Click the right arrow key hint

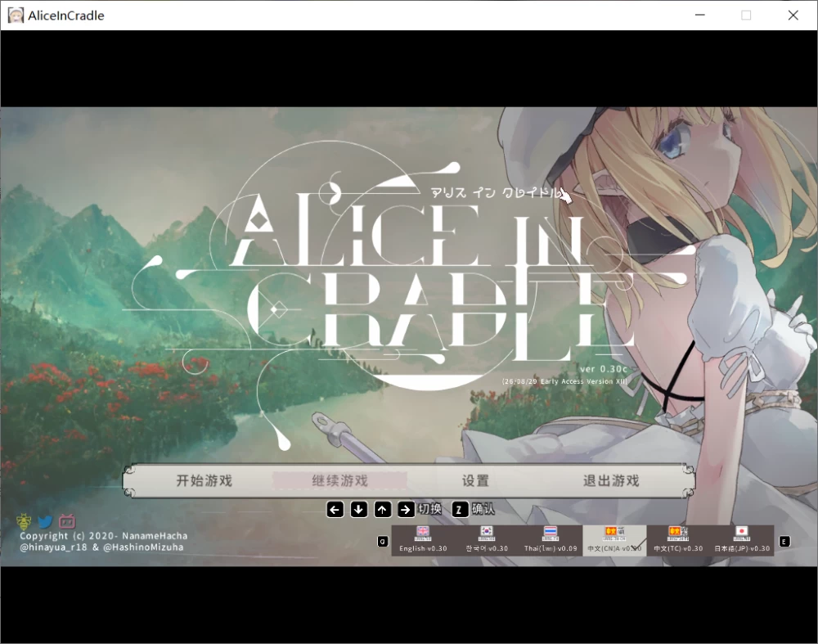[406, 509]
